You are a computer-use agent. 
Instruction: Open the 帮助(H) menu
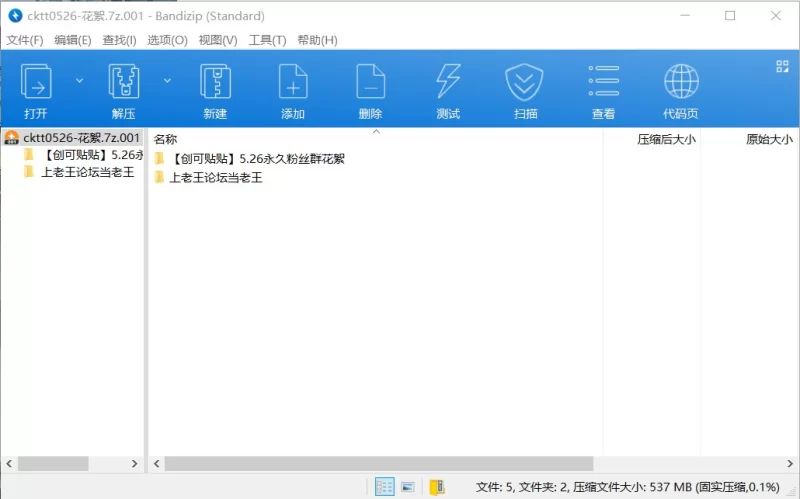[317, 40]
